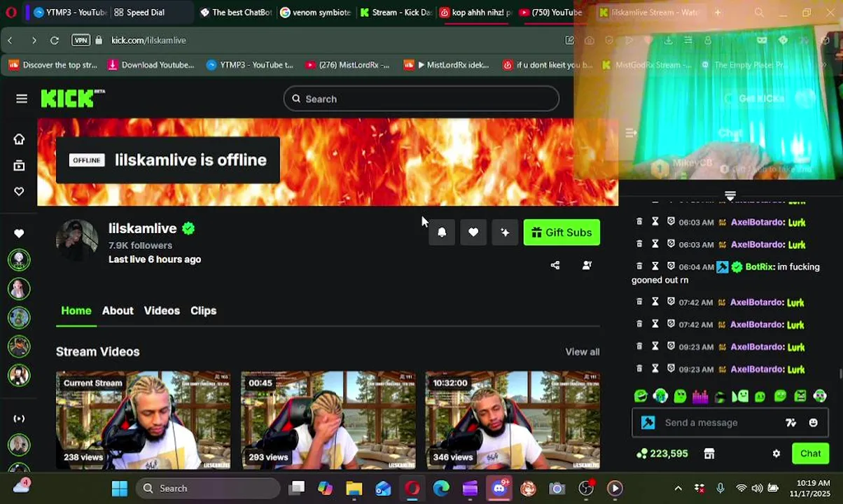The image size is (843, 504).
Task: Insert the purple equalizer emote
Action: point(700,396)
